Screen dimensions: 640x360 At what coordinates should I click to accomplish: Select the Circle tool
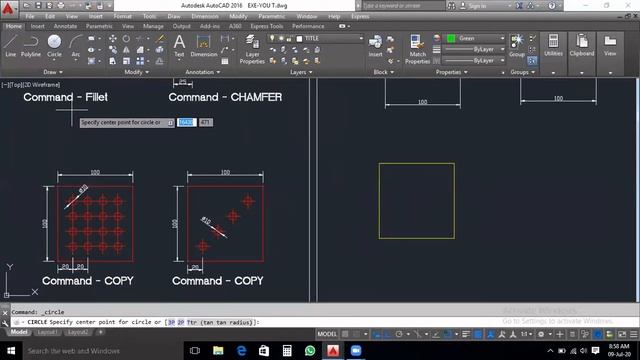[54, 45]
